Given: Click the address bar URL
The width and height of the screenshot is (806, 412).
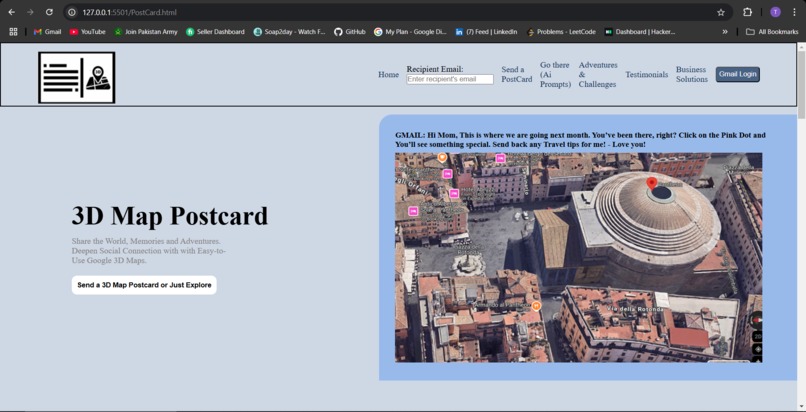Looking at the screenshot, I should pos(130,12).
